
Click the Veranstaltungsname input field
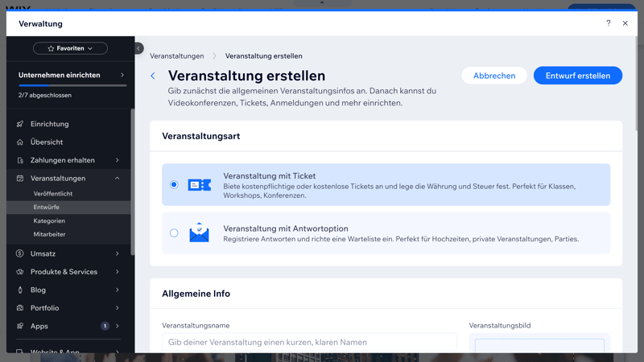[309, 342]
